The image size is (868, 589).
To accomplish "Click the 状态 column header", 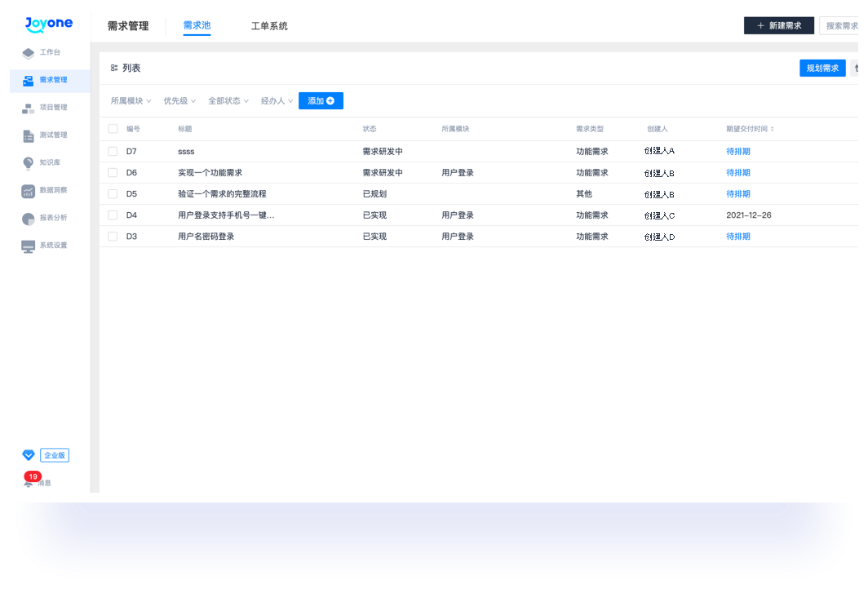I will tap(370, 129).
